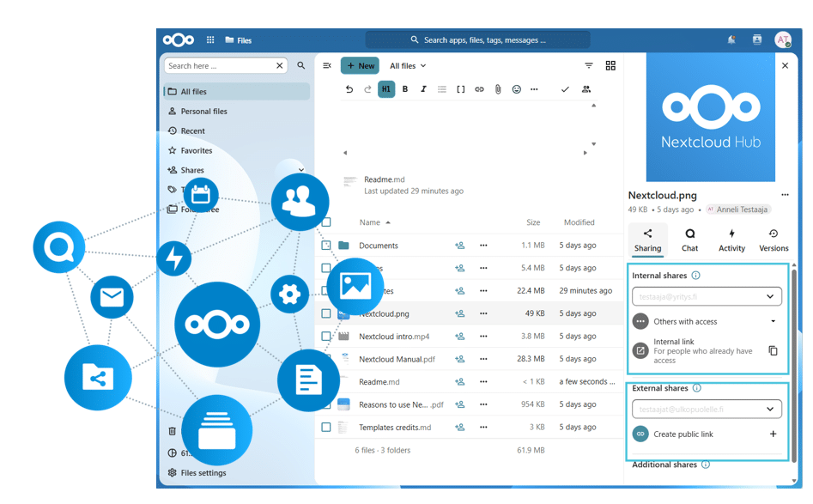
Task: Check the Nextcloud.png file checkbox
Action: click(325, 313)
